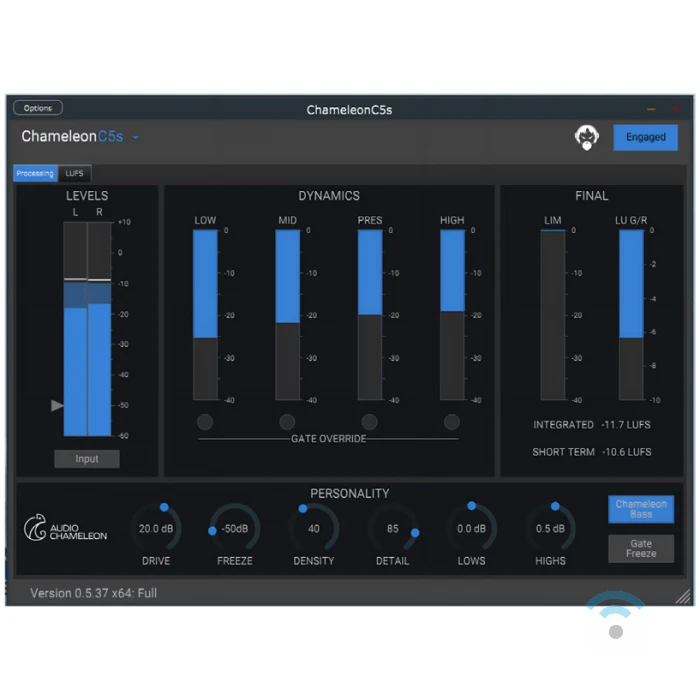Toggle the MID band gate override
The image size is (700, 700).
pyautogui.click(x=287, y=422)
